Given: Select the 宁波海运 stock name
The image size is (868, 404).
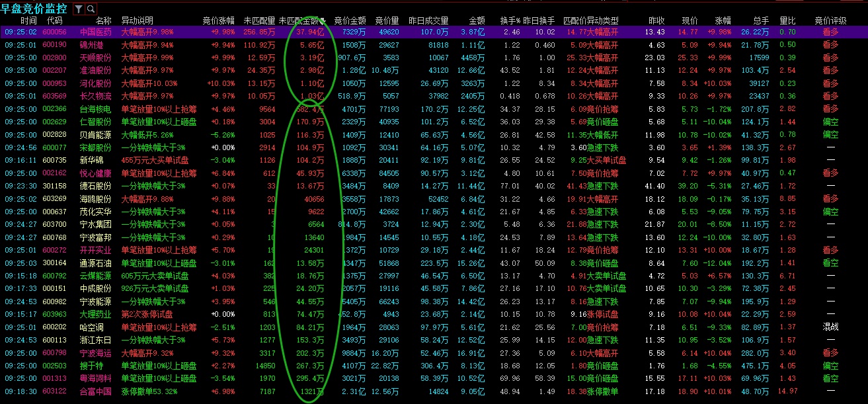Looking at the screenshot, I should (96, 353).
